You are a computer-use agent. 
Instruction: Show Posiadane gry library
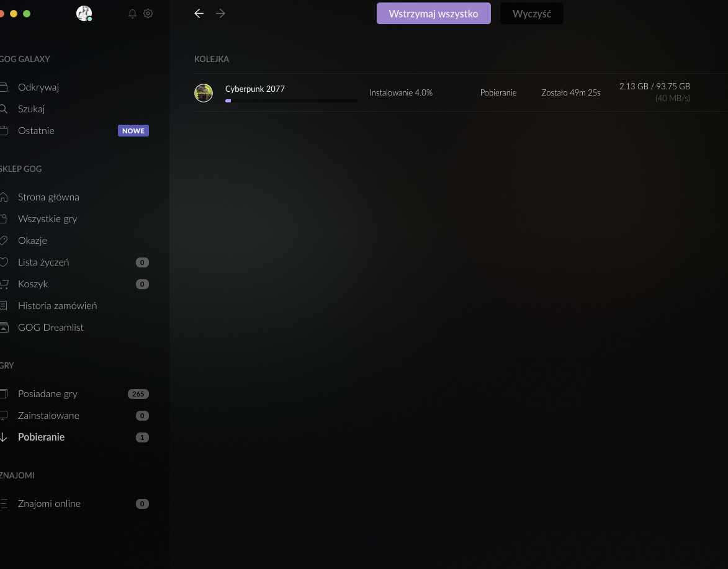(x=48, y=394)
